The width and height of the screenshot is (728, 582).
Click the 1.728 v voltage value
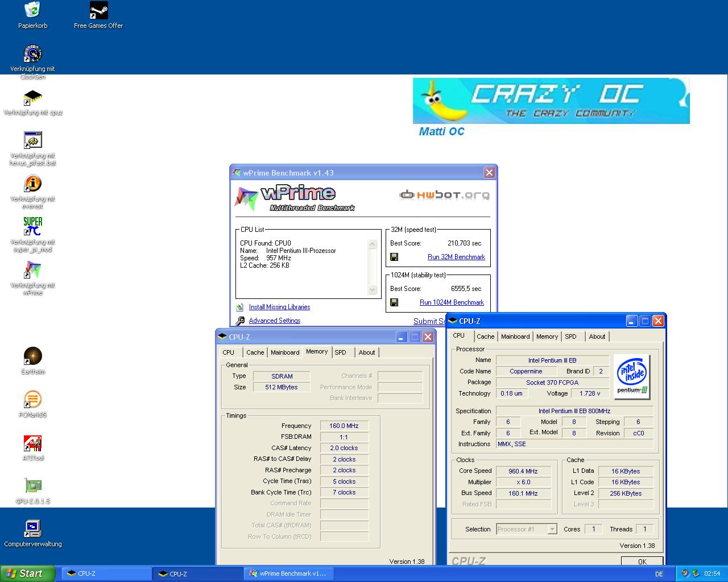(x=590, y=393)
